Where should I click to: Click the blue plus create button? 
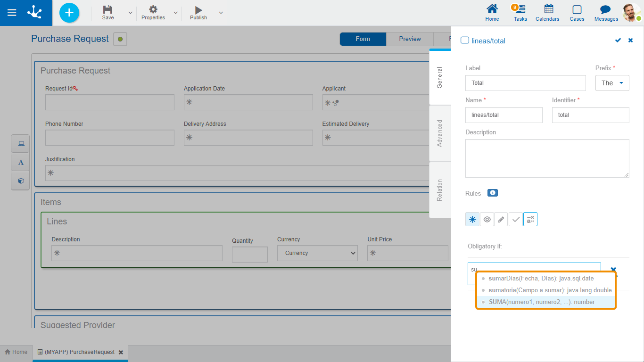[69, 13]
